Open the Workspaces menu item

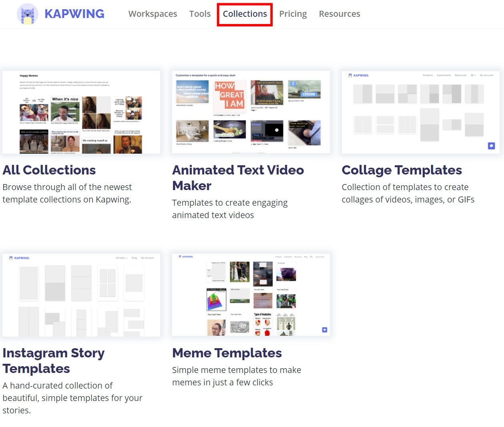[153, 14]
